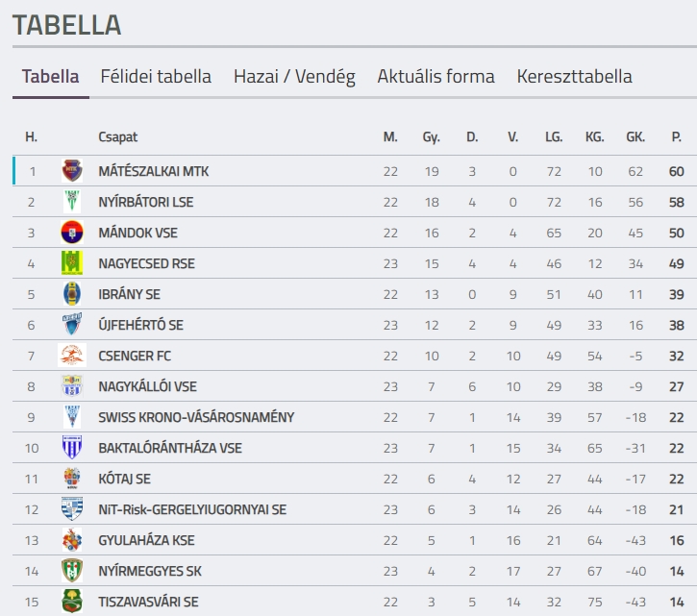This screenshot has height=616, width=697.
Task: Open SWISS KRONO-VÁSÁROSNAMÉNY team page
Action: point(196,417)
